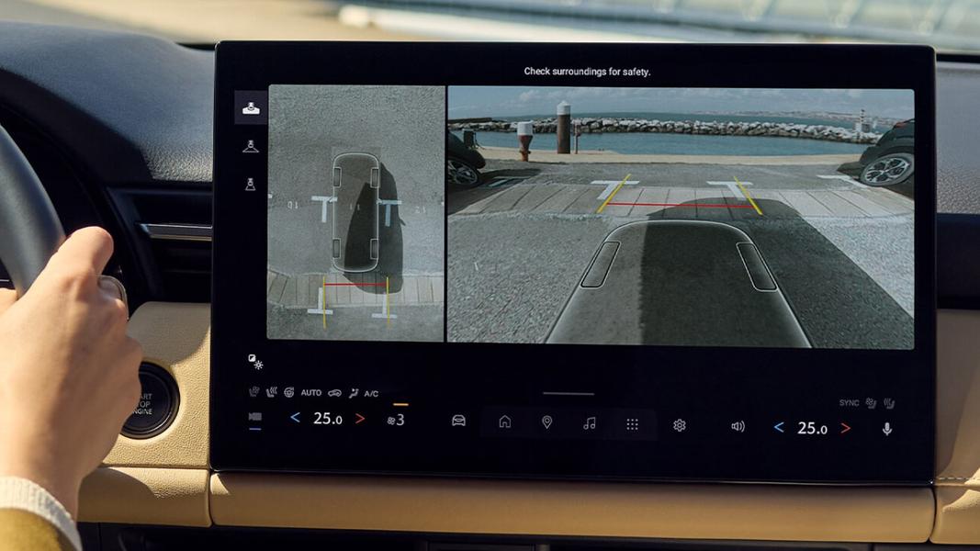Screen dimensions: 980x551
Task: Tap the bird's-eye surround view image
Action: point(355,213)
